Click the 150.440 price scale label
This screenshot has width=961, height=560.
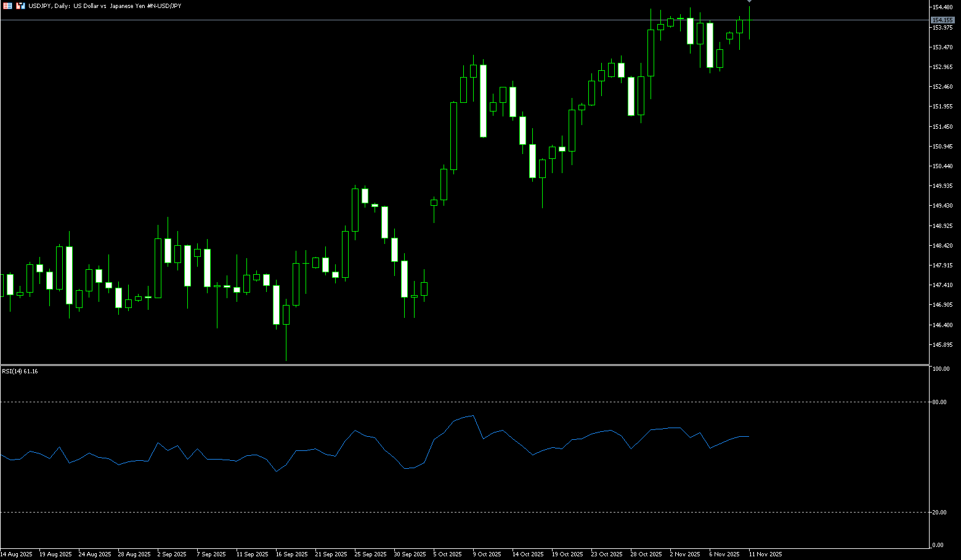[943, 166]
